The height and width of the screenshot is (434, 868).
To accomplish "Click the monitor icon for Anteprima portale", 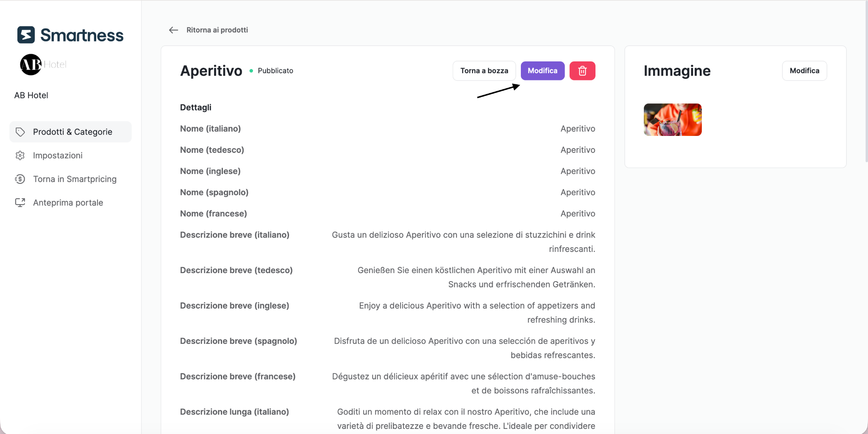I will click(x=20, y=202).
